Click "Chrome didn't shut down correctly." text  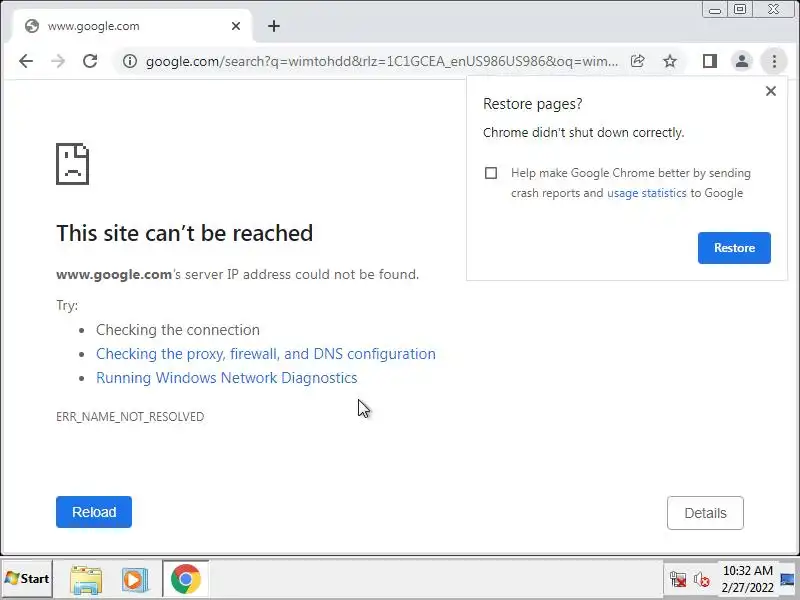click(x=584, y=133)
